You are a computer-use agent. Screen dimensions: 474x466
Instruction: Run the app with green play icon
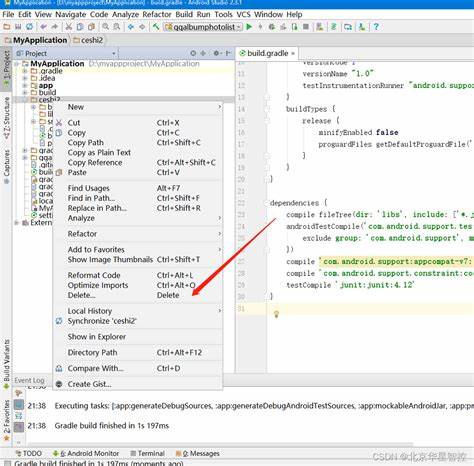[x=249, y=27]
